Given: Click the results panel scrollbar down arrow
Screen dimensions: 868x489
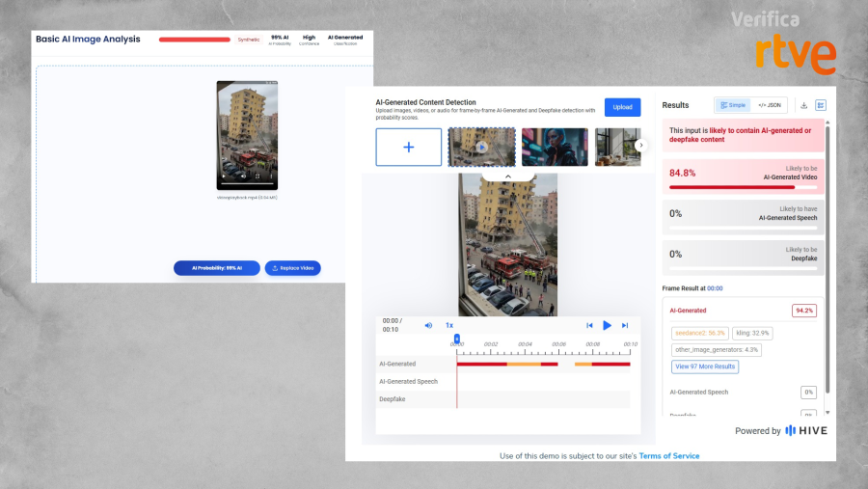Looking at the screenshot, I should pos(827,412).
